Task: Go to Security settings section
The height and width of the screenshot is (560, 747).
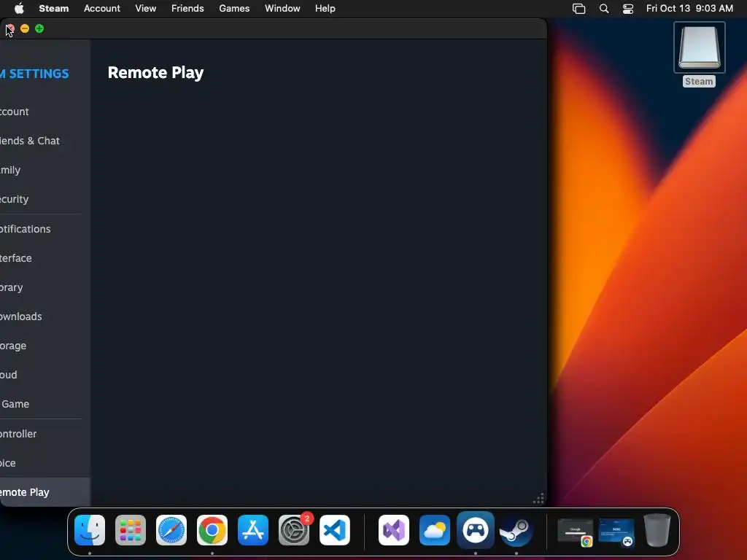Action: pyautogui.click(x=43, y=199)
